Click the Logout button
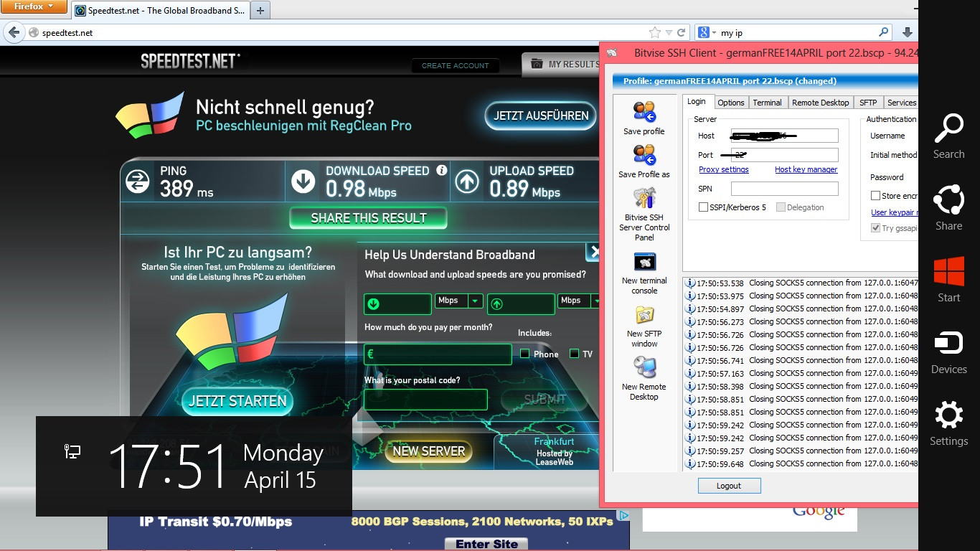 (x=729, y=486)
